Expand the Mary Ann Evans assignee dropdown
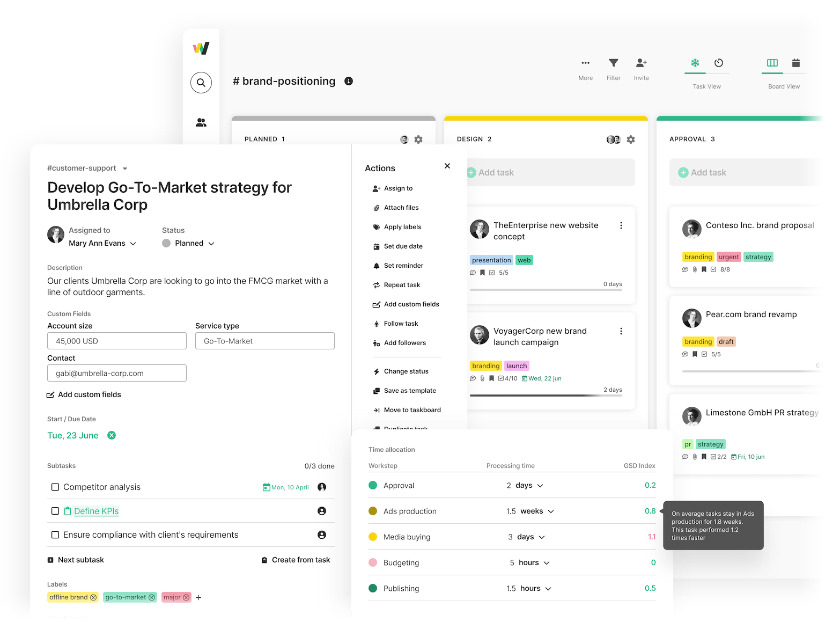 [x=133, y=244]
